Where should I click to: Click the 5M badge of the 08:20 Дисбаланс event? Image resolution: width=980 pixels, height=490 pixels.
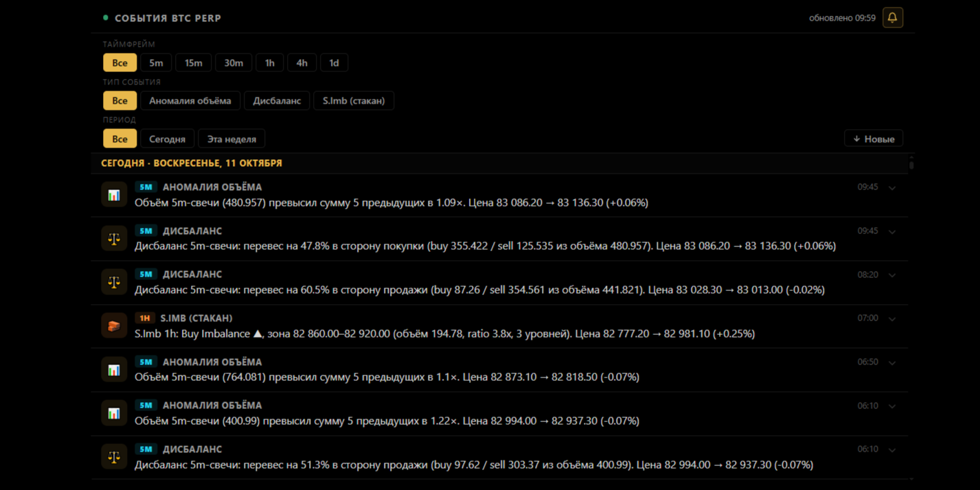[x=146, y=275]
